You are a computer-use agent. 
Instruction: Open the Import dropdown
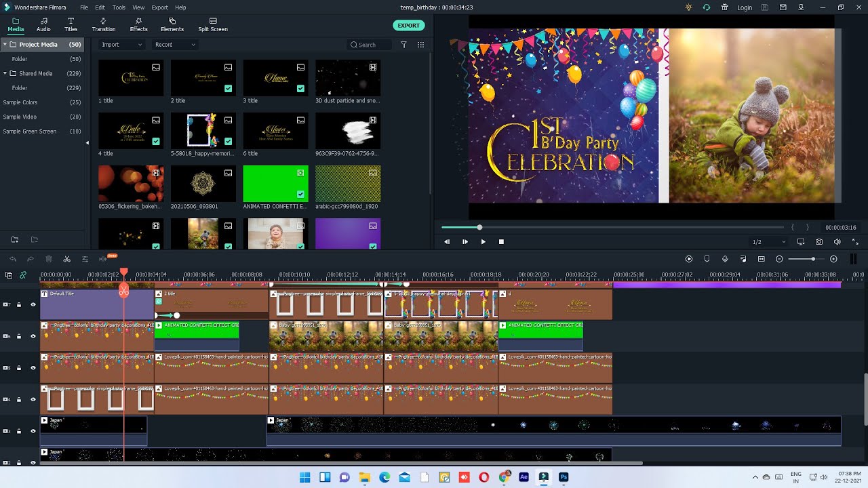[121, 45]
